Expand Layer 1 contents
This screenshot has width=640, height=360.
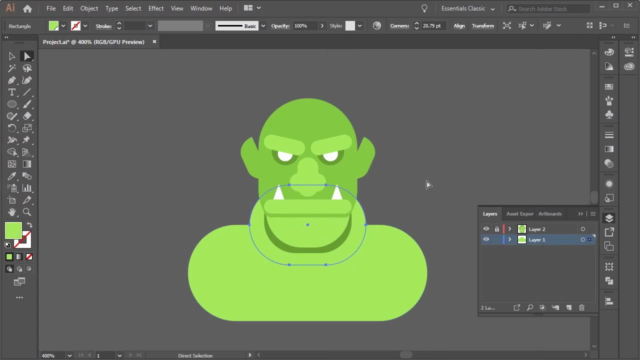tap(510, 240)
